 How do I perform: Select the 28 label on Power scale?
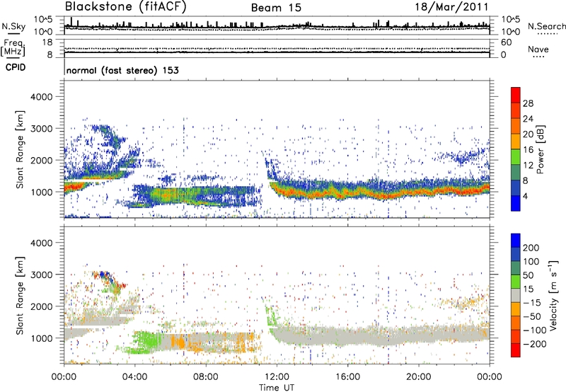click(x=528, y=103)
